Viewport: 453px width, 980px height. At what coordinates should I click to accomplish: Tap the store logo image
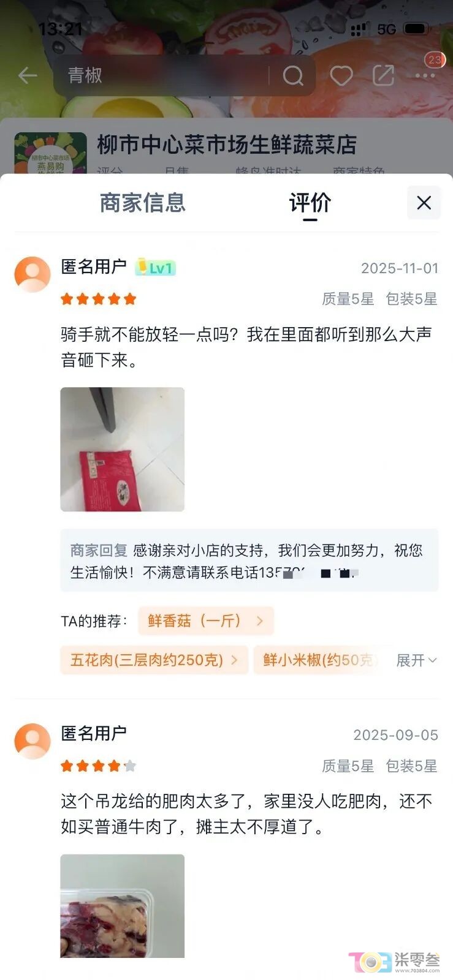(50, 153)
